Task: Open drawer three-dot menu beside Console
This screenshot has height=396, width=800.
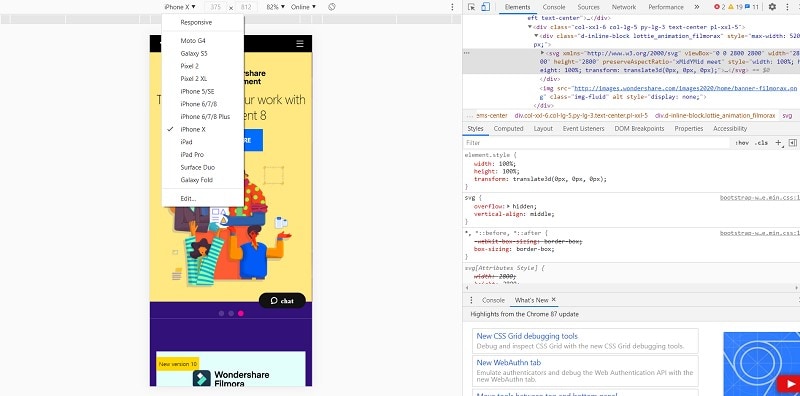Action: (x=471, y=300)
